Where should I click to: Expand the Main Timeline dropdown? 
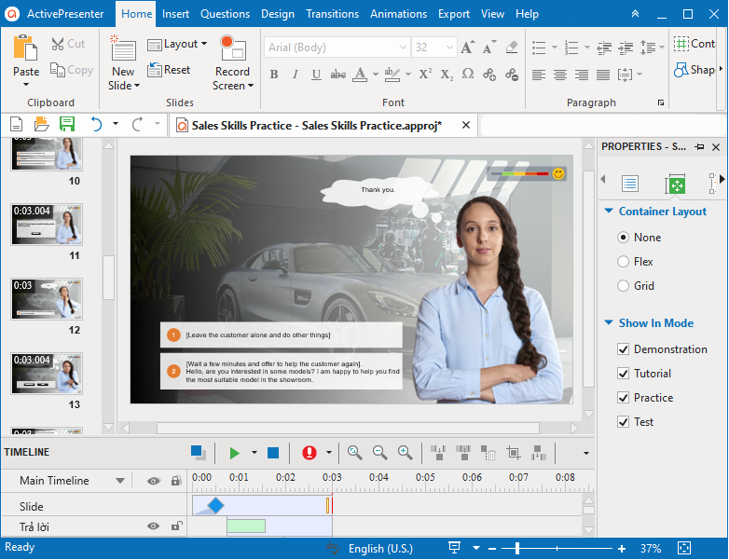(120, 481)
